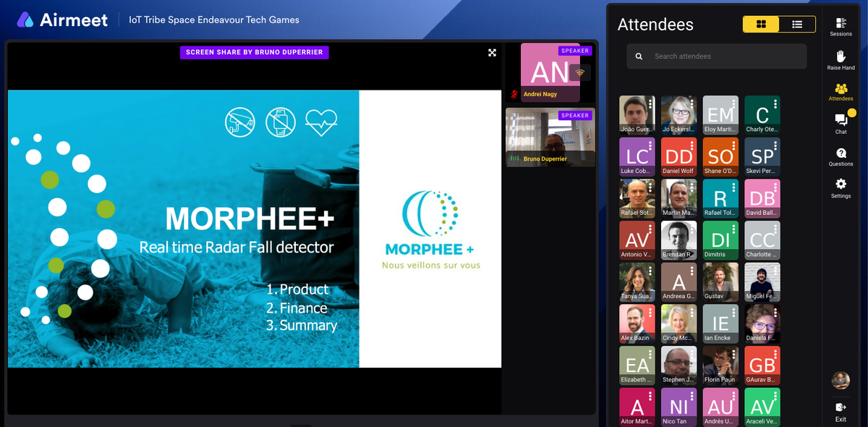Raise your hand
Screen dimensions: 868x427
pyautogui.click(x=841, y=60)
